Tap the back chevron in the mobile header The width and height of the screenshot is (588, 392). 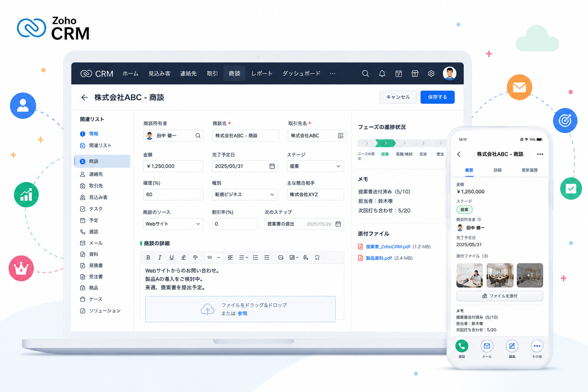coord(459,154)
